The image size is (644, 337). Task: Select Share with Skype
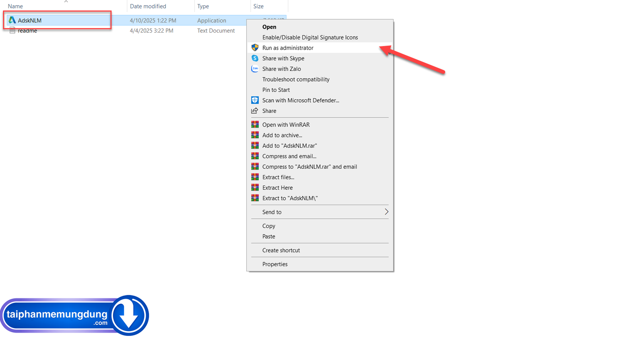(x=320, y=58)
